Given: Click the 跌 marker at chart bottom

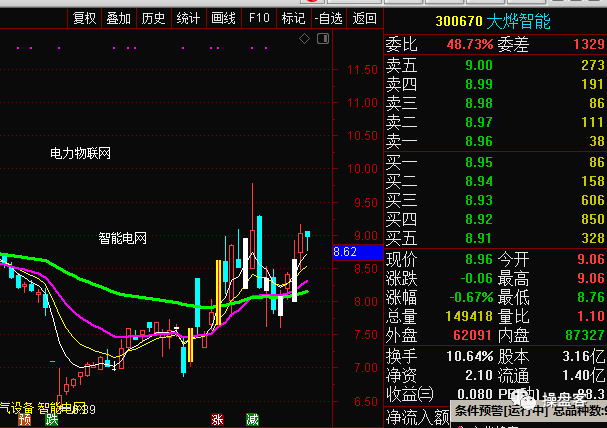Looking at the screenshot, I should [x=51, y=419].
